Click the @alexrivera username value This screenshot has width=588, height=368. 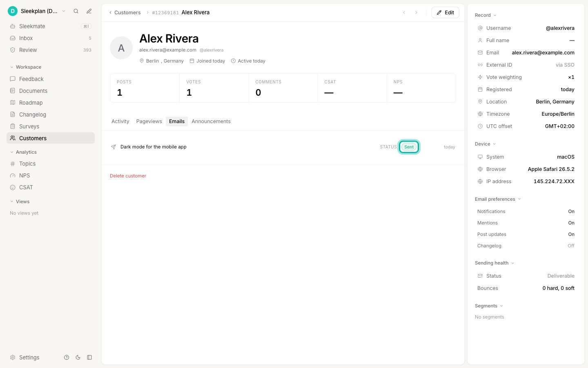tap(560, 28)
